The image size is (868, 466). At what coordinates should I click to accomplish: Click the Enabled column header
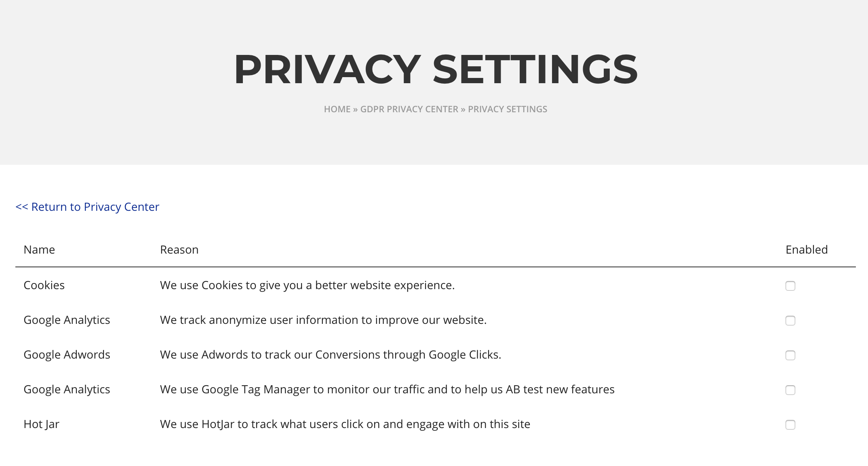(x=806, y=250)
